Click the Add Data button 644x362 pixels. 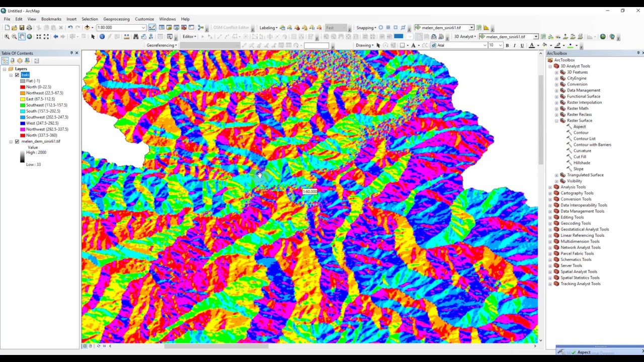pyautogui.click(x=87, y=28)
